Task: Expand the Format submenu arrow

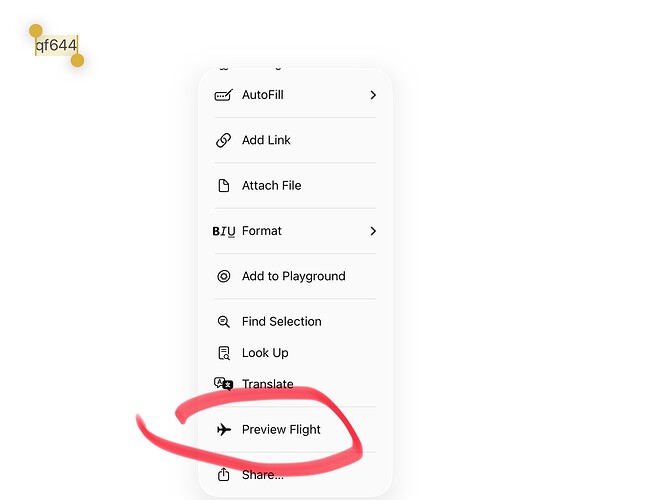Action: coord(373,231)
